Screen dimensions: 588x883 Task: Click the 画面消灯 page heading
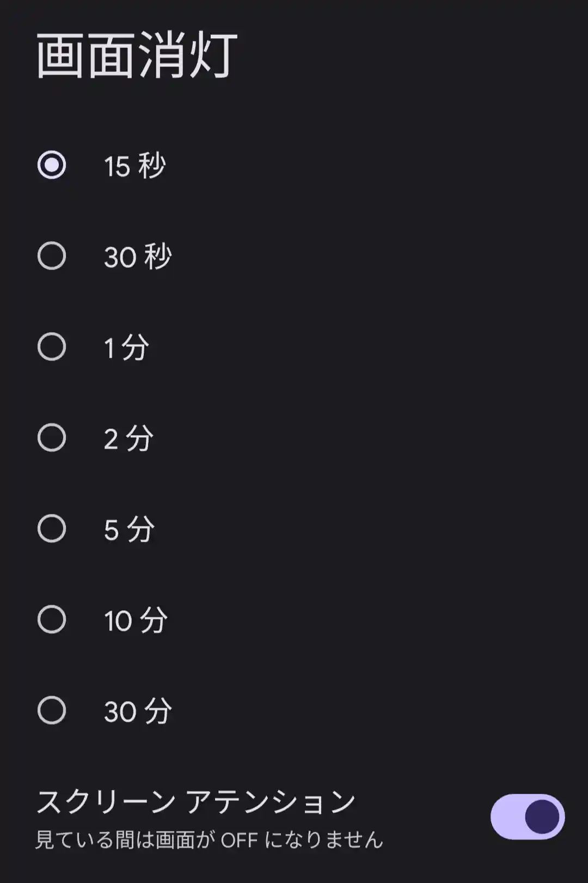click(x=137, y=55)
